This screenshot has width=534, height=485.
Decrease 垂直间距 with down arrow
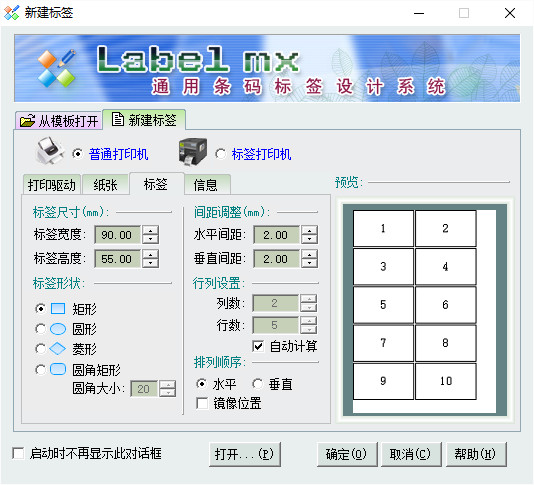point(309,263)
